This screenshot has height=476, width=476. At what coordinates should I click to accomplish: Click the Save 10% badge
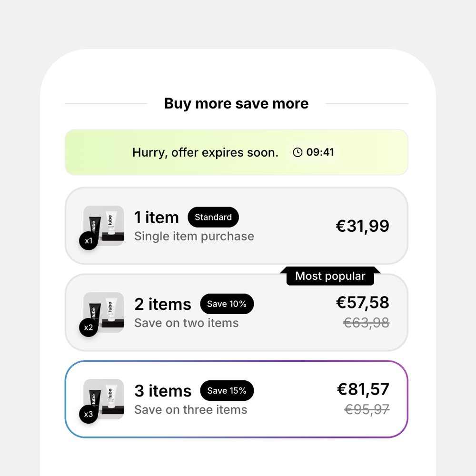227,304
